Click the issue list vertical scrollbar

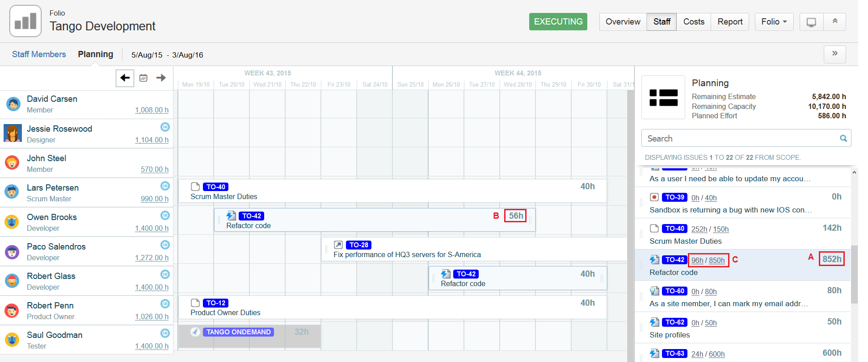tap(854, 274)
